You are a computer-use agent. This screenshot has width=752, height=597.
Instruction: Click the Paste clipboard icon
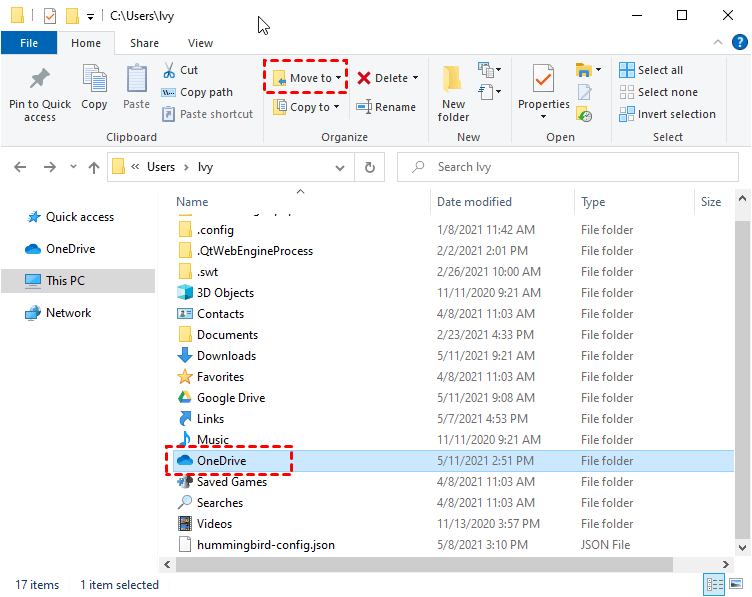(x=137, y=78)
